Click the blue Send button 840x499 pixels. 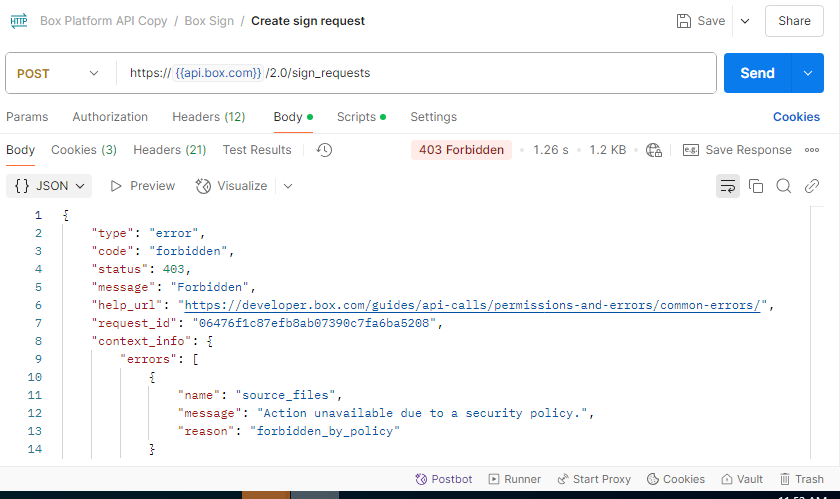tap(758, 73)
